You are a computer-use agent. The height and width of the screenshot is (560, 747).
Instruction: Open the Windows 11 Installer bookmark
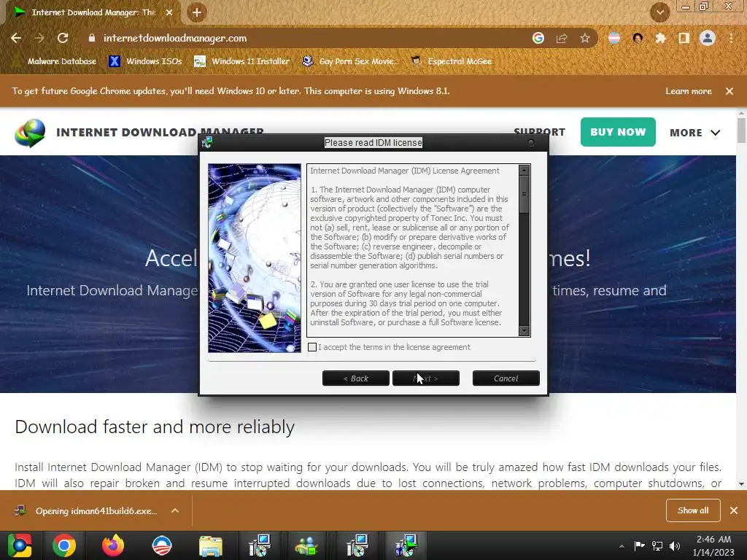pyautogui.click(x=242, y=61)
